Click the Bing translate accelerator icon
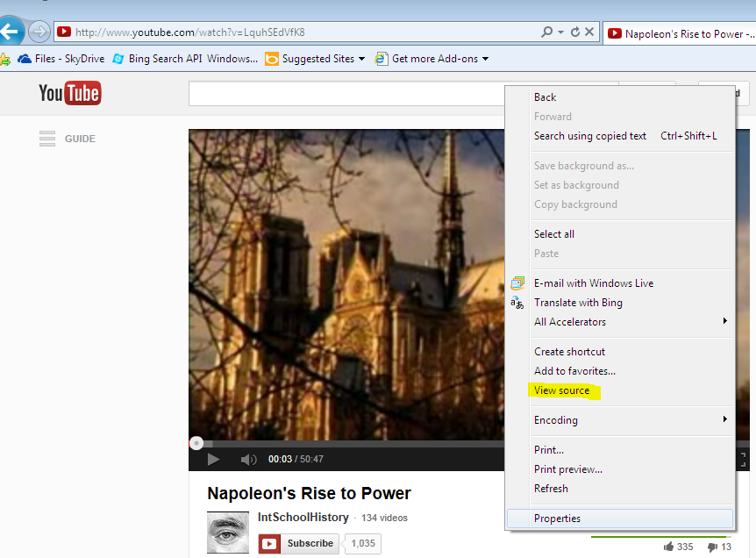This screenshot has height=558, width=756. coord(517,303)
